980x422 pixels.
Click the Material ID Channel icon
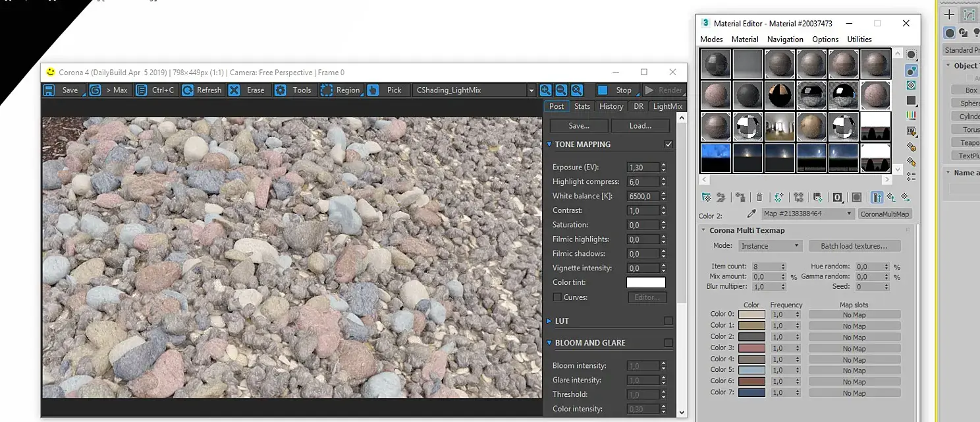click(x=837, y=197)
